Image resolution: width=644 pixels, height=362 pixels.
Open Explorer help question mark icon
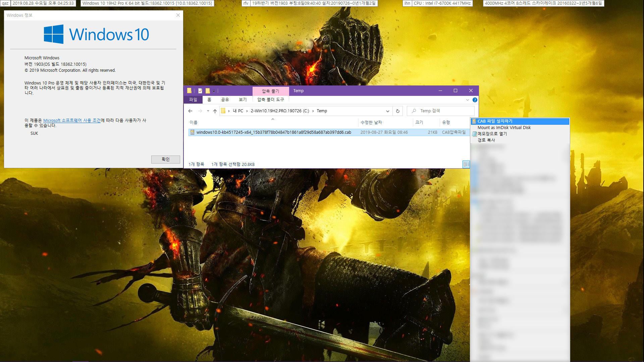click(x=475, y=100)
